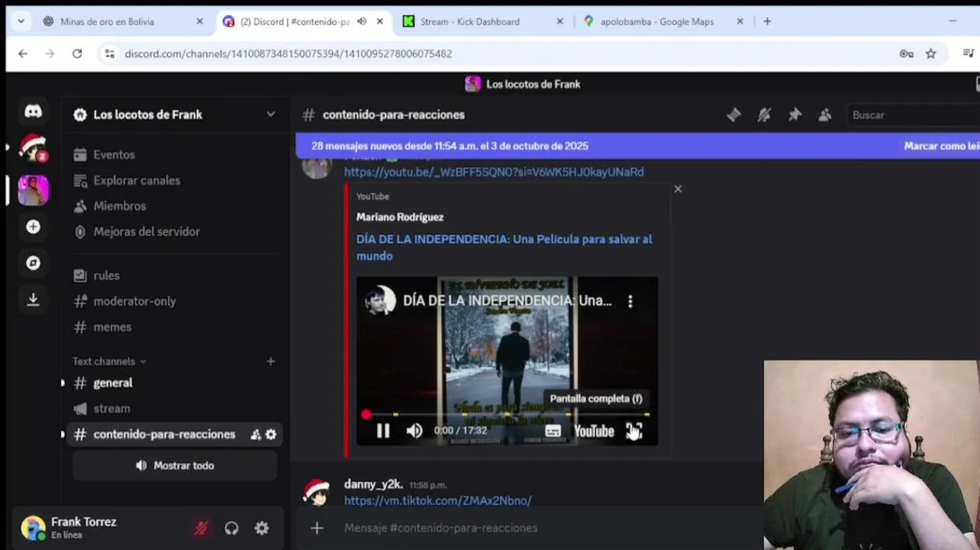Open the Los locotos de Frank server avatar
The width and height of the screenshot is (980, 550).
[33, 190]
